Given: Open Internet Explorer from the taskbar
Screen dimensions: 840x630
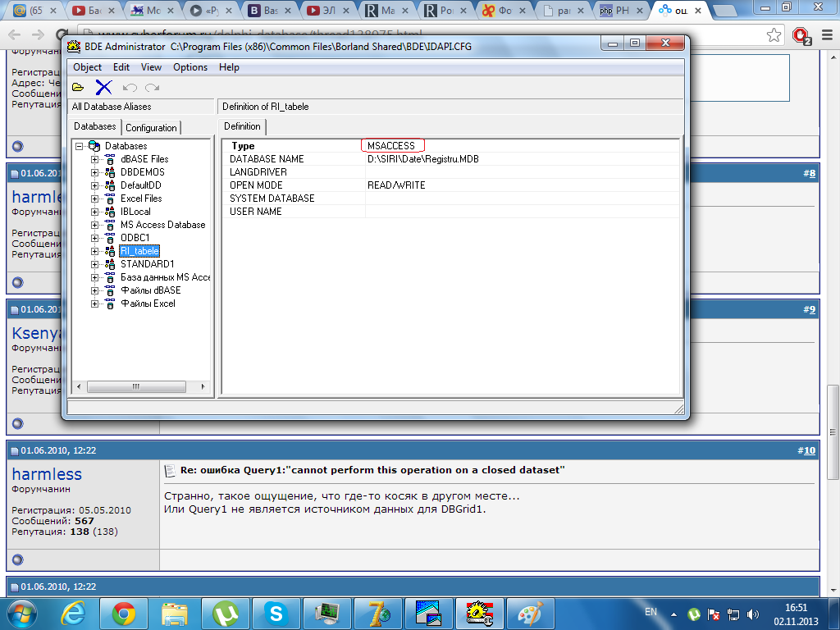Looking at the screenshot, I should [73, 614].
